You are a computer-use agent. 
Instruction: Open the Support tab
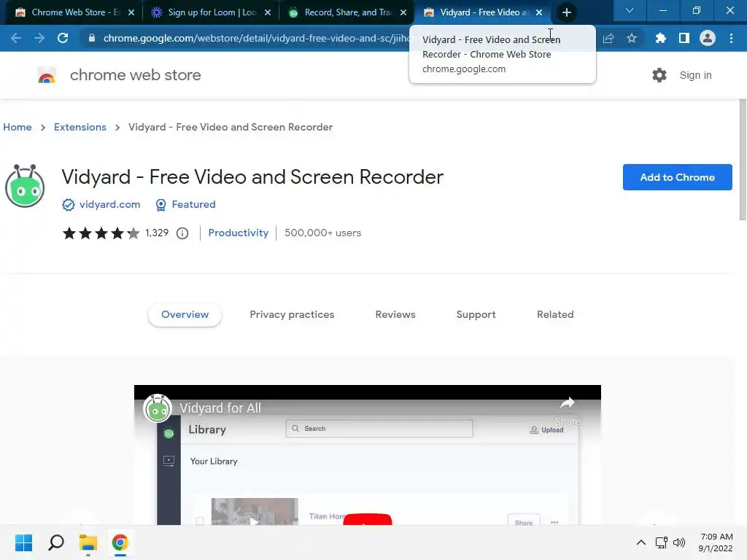pos(476,315)
